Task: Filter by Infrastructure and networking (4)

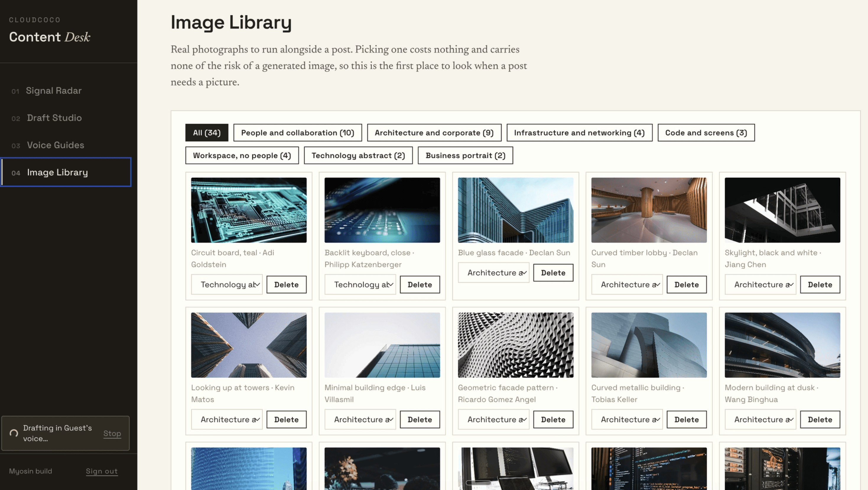Action: [x=579, y=133]
